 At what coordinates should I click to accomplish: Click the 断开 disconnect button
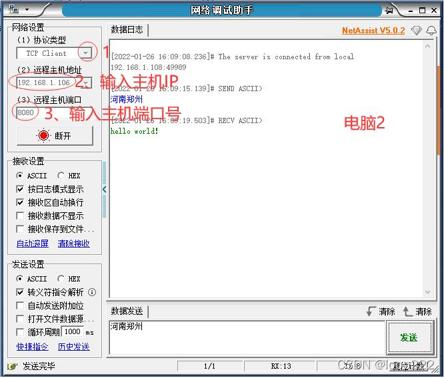[x=55, y=136]
